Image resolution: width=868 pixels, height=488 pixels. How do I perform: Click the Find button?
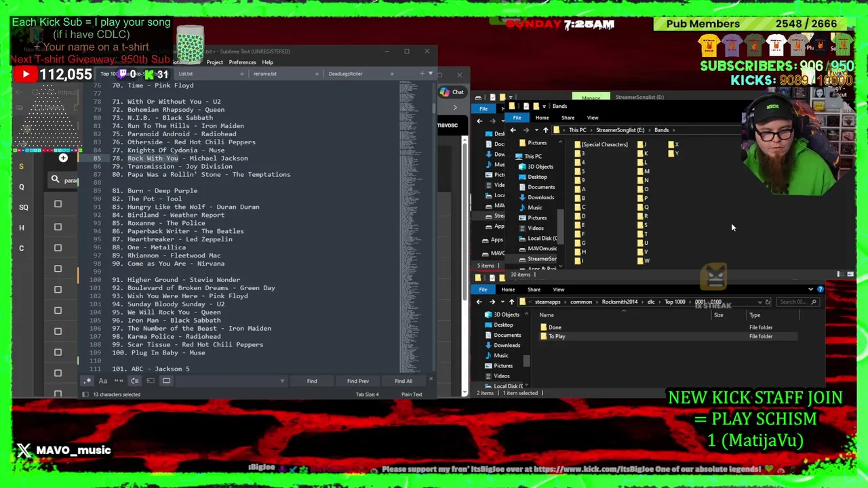(x=312, y=381)
